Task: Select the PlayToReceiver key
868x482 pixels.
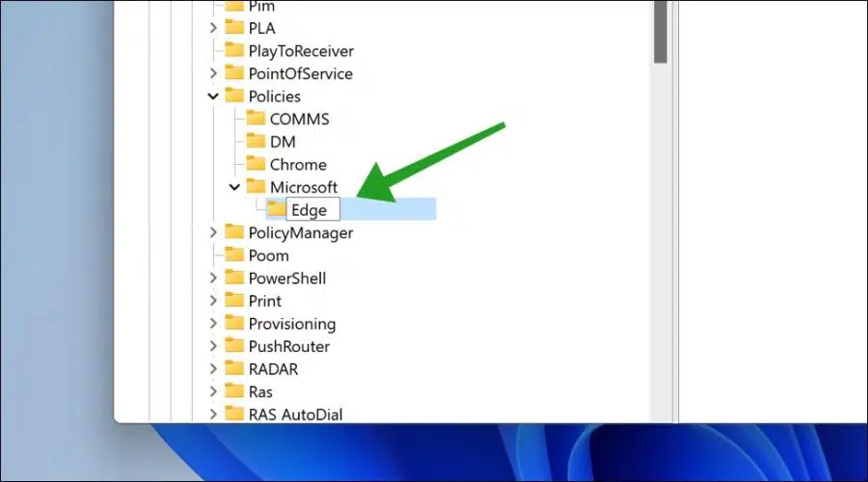Action: coord(301,51)
